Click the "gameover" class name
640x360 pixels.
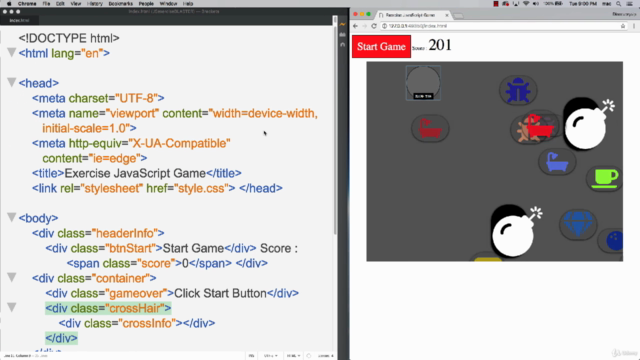(136, 293)
